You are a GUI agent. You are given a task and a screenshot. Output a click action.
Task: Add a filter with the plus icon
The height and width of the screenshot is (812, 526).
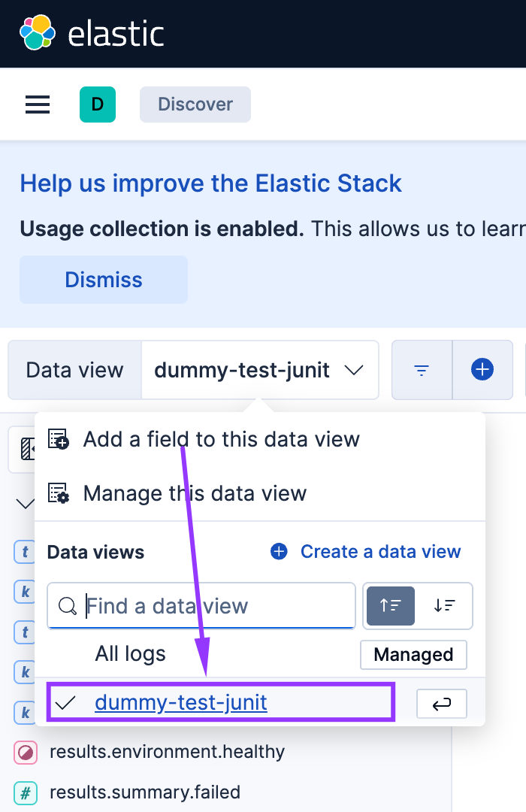(x=482, y=370)
